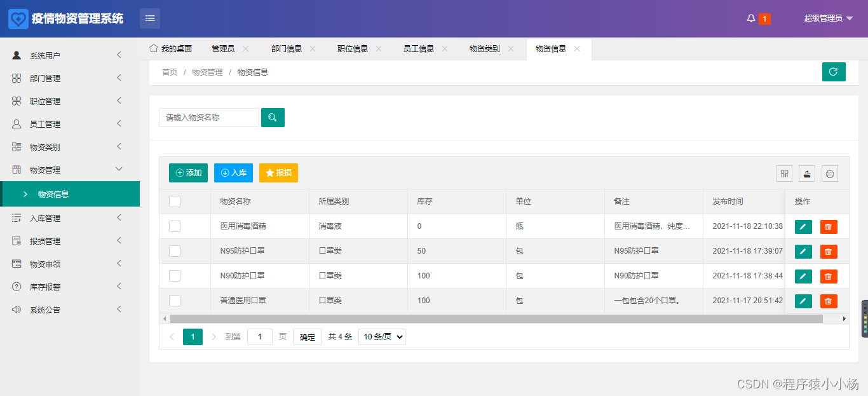Edit the 普通医用口罩 row
868x396 pixels.
coord(803,301)
